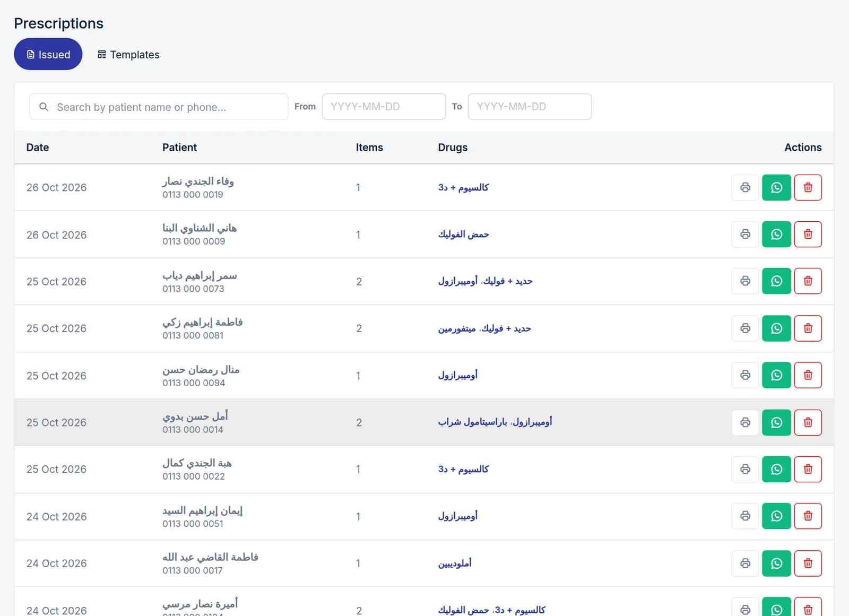849x616 pixels.
Task: Print prescription for 0113 000 0051
Action: (x=745, y=516)
